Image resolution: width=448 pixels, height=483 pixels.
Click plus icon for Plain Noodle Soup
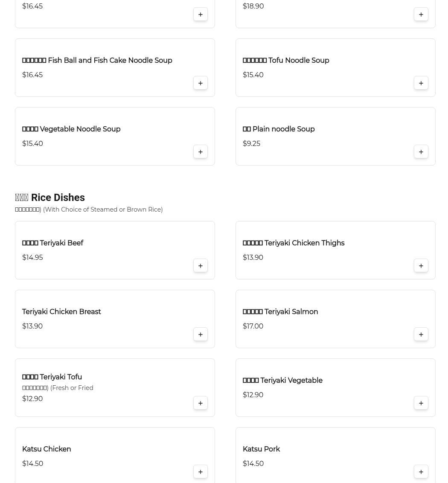421,151
